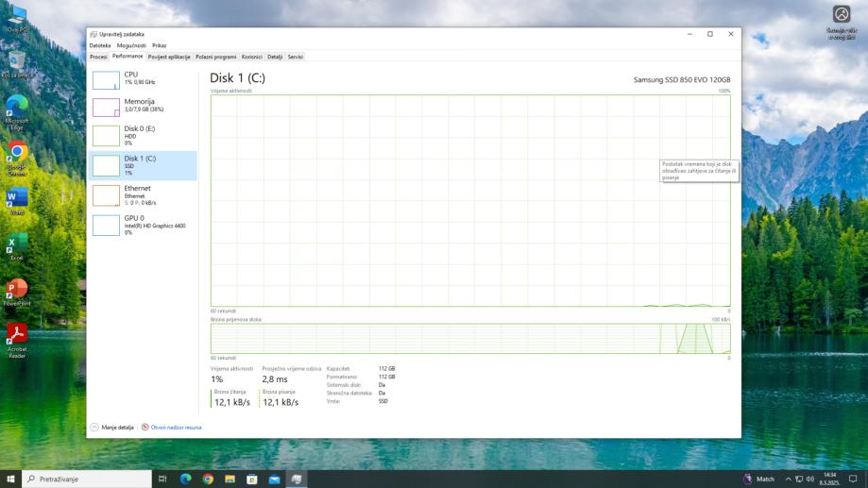Switch to the Performanse tab

tap(128, 57)
